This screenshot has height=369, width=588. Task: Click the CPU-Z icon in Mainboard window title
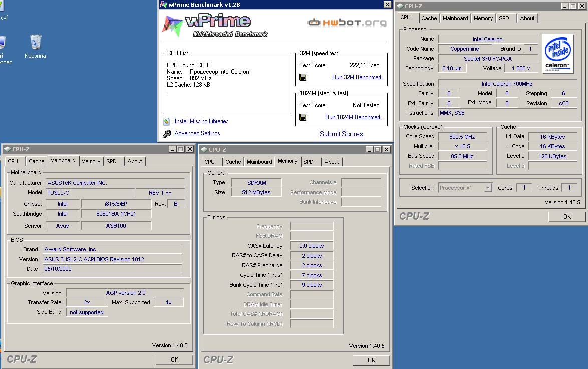tap(7, 149)
